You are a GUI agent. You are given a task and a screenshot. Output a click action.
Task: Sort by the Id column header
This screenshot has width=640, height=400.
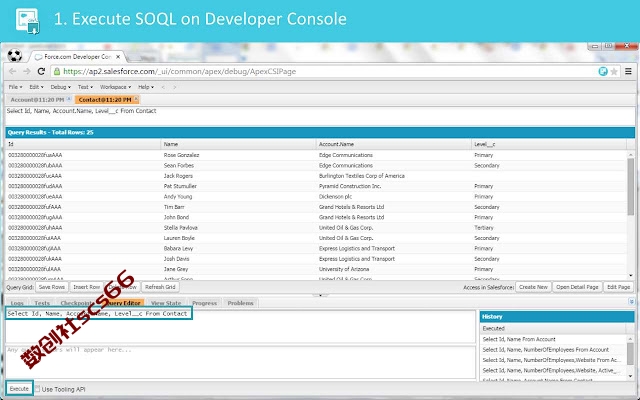tap(83, 144)
